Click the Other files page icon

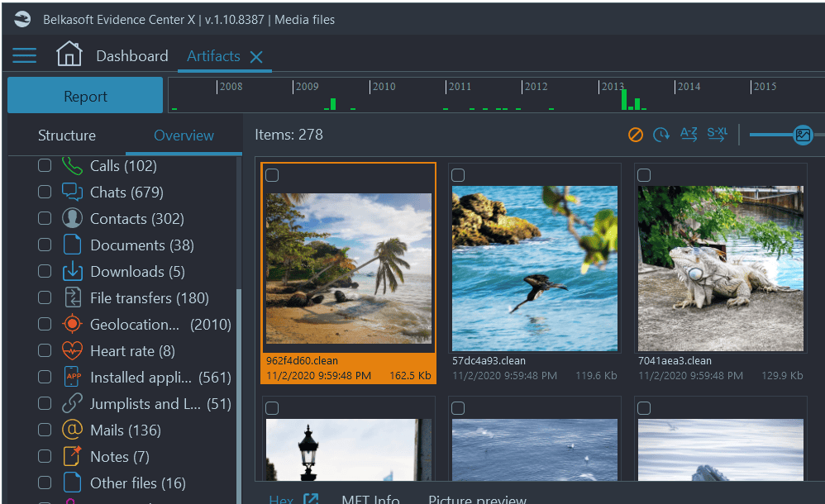tap(72, 483)
